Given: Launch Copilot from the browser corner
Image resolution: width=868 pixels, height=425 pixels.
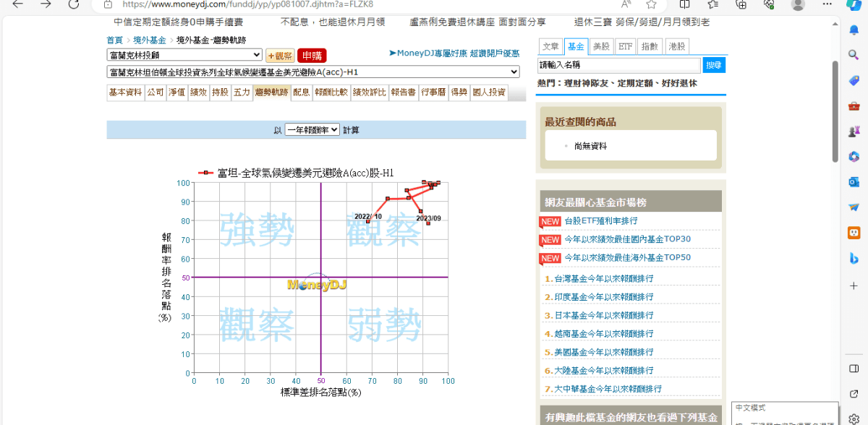Looking at the screenshot, I should pos(853,4).
